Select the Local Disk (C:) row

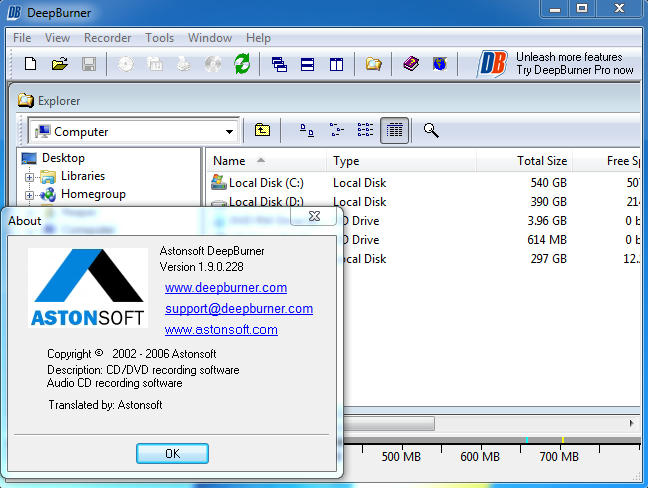(423, 183)
